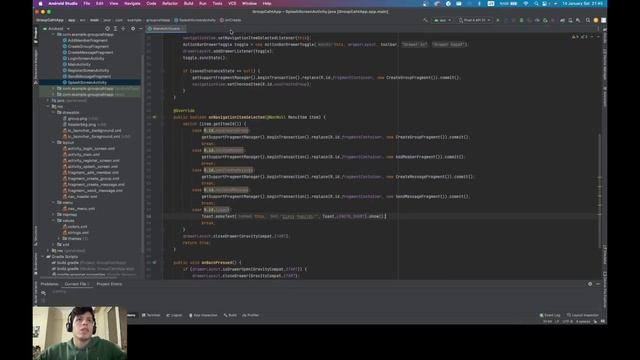Click the collapse all icon in Project panel

pos(123,29)
